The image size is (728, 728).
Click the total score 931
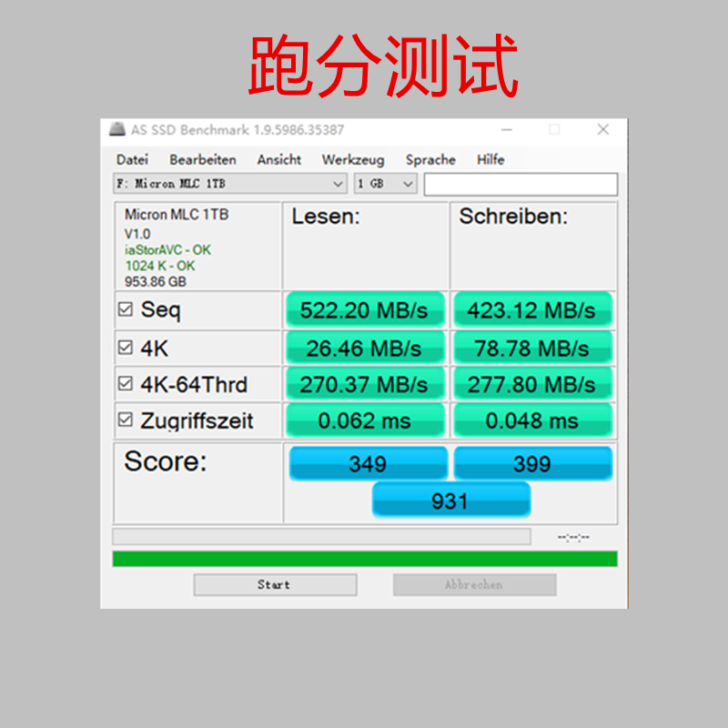(x=450, y=500)
